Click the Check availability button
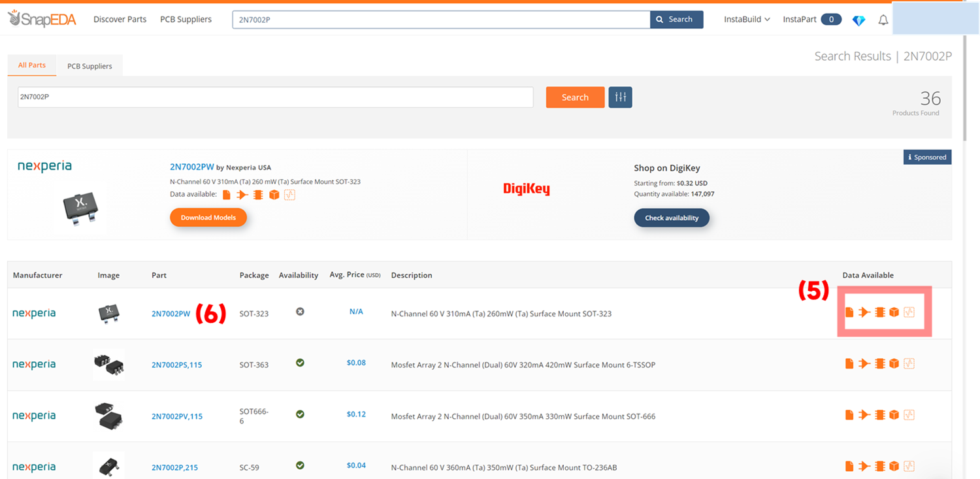980x479 pixels. tap(672, 218)
